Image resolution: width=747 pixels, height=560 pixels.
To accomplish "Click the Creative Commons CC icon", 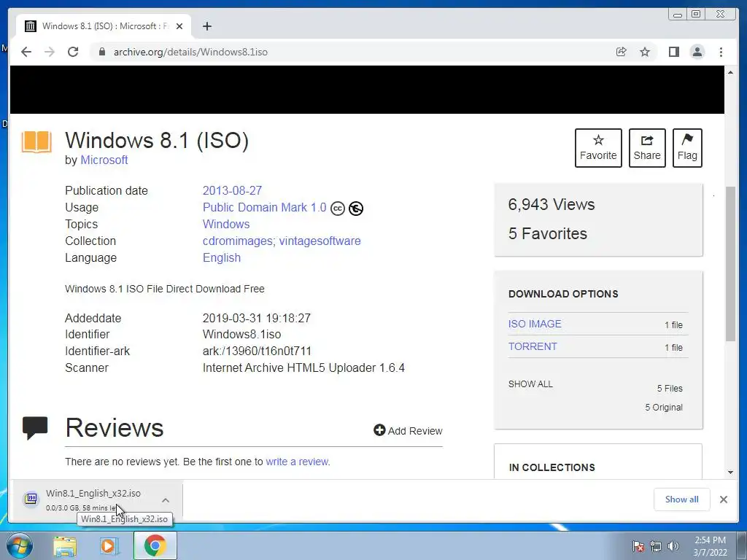I will point(337,209).
